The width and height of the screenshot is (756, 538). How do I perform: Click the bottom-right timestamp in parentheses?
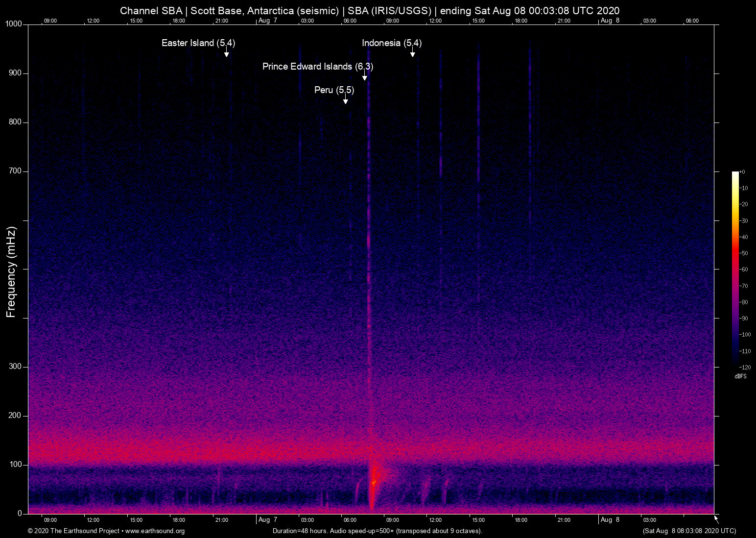coord(689,531)
